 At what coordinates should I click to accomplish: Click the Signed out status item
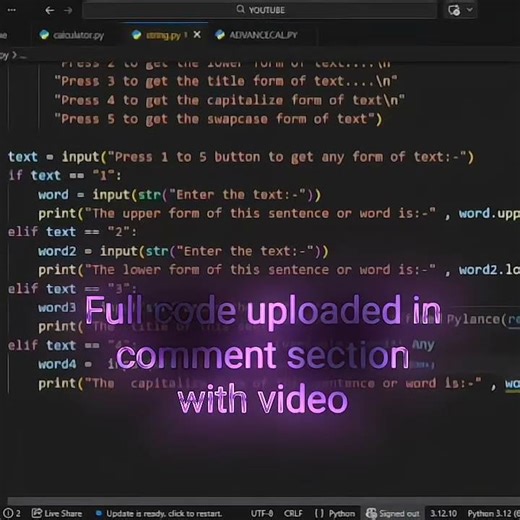(x=393, y=514)
